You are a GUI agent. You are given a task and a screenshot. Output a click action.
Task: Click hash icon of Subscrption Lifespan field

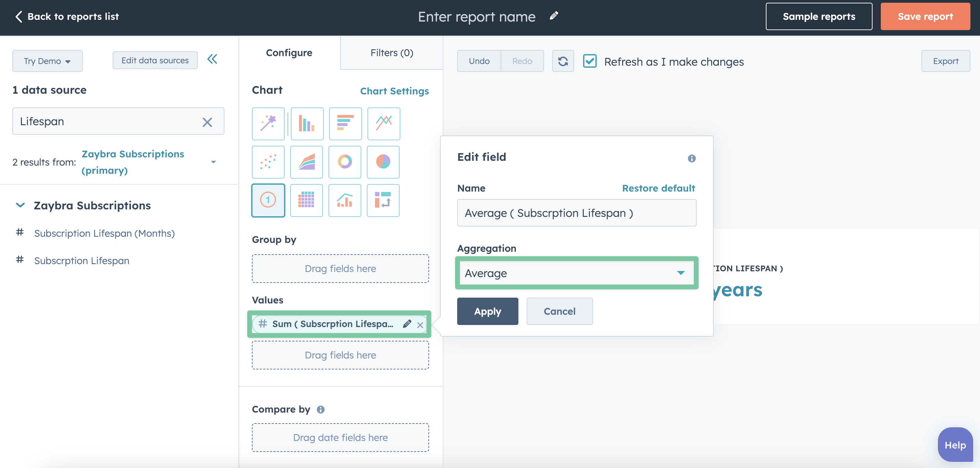click(x=20, y=260)
